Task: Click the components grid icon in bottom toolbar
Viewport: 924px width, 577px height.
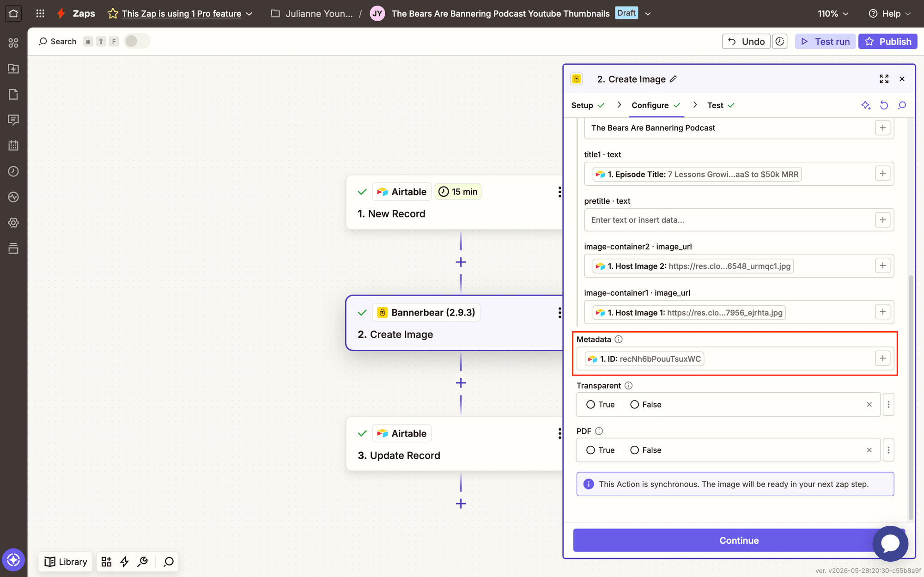Action: 107,562
